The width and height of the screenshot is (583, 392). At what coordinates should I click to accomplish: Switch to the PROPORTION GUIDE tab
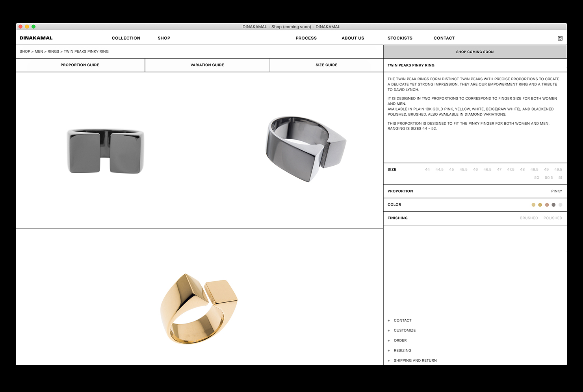point(80,65)
